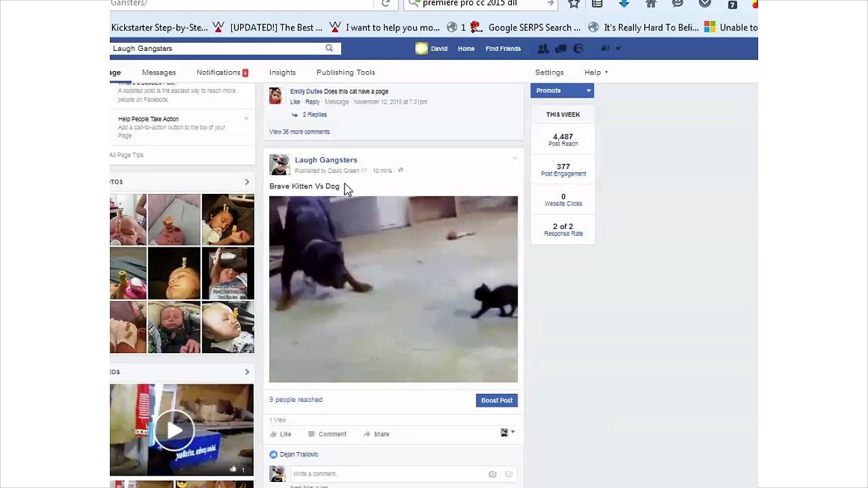Play the sidebar video with play button
The width and height of the screenshot is (868, 488).
pyautogui.click(x=175, y=430)
